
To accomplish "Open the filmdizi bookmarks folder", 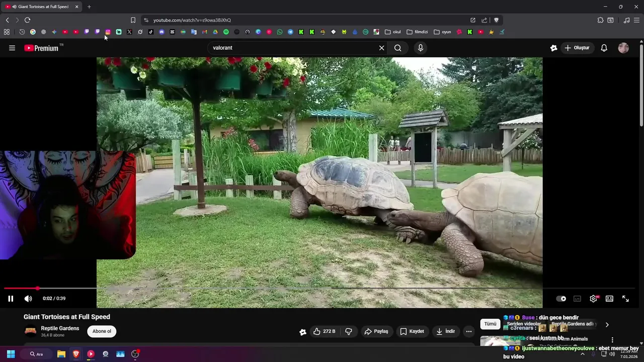I will click(x=417, y=32).
